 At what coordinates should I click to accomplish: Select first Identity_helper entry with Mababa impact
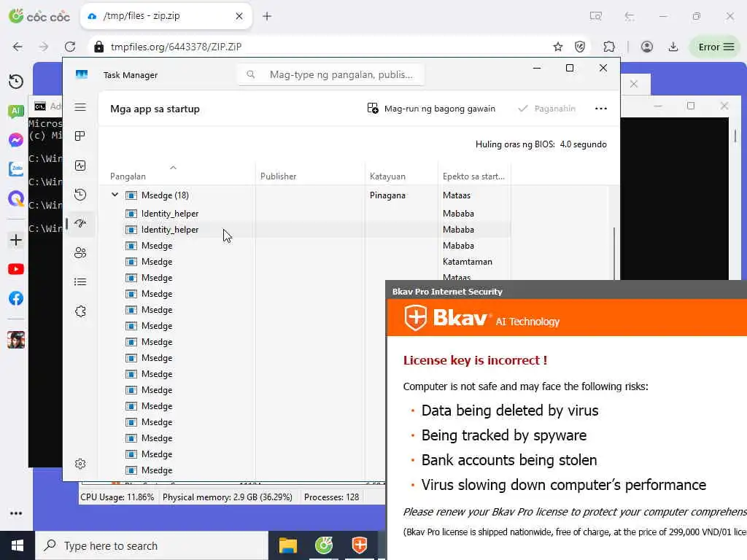(x=305, y=214)
